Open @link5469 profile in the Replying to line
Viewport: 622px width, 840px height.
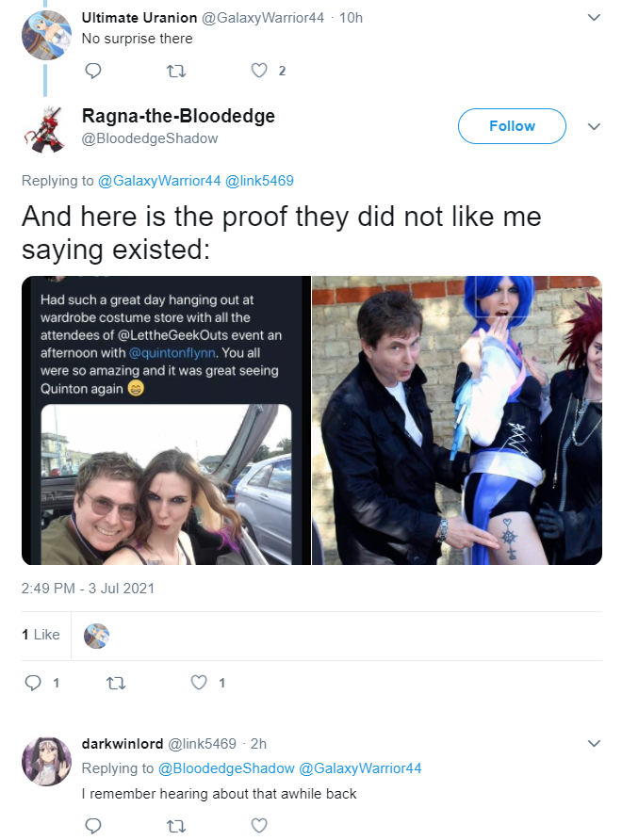[259, 181]
